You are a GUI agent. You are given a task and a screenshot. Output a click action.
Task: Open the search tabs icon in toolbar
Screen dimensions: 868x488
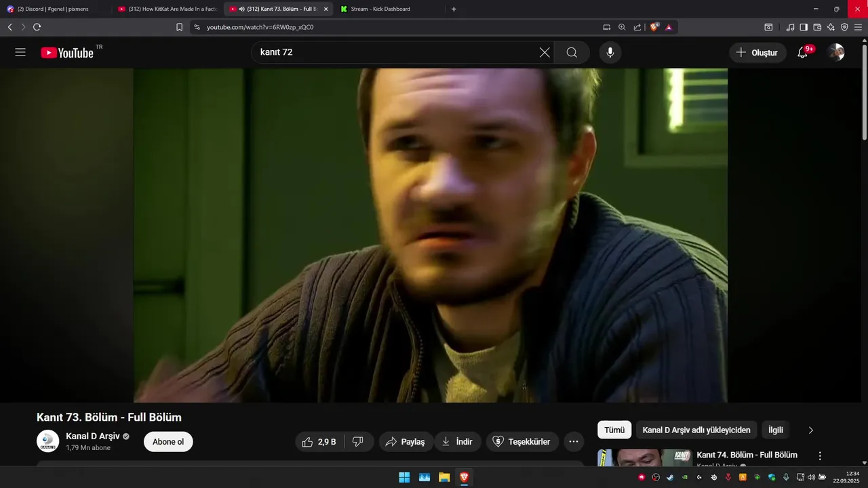[768, 27]
